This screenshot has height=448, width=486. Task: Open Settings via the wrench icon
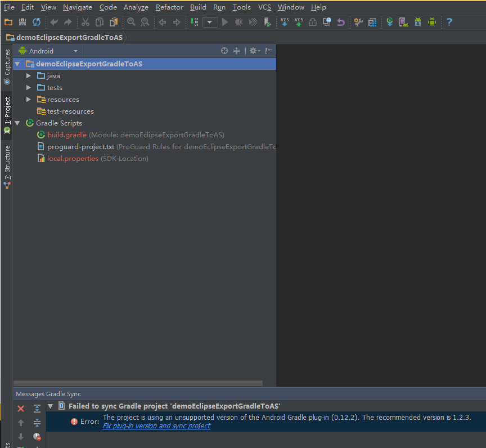[358, 22]
